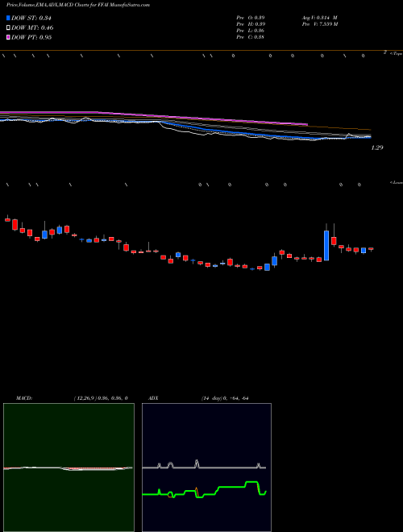
Task: Click the 'Pre V: 7.559 M' volume text
Action: (x=319, y=24)
